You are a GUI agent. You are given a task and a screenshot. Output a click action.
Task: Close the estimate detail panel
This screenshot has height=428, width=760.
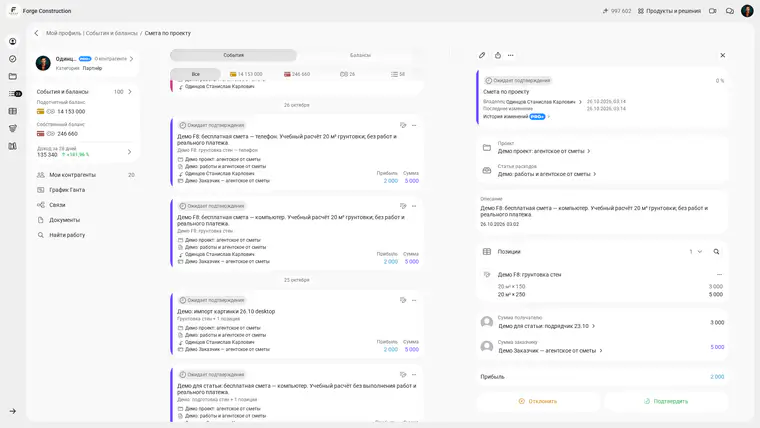click(x=723, y=55)
